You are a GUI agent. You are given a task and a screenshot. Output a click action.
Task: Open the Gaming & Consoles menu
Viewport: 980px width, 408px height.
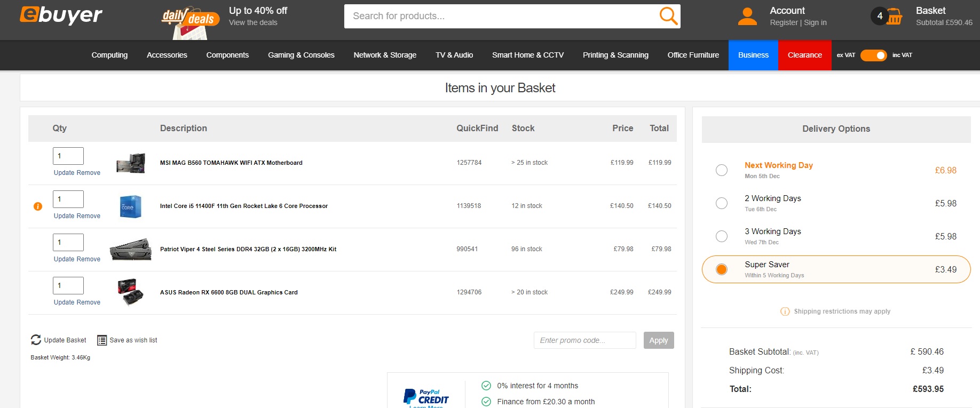click(301, 55)
